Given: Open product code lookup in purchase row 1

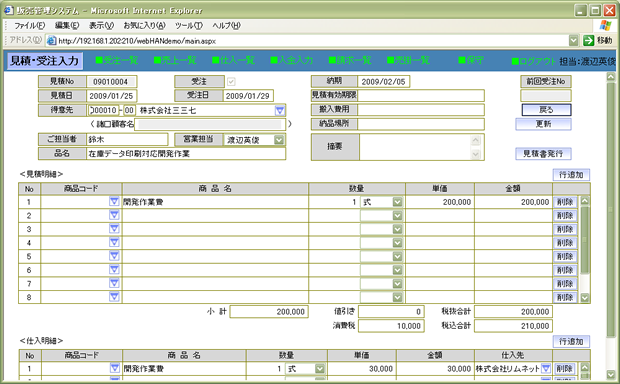Looking at the screenshot, I should [114, 369].
